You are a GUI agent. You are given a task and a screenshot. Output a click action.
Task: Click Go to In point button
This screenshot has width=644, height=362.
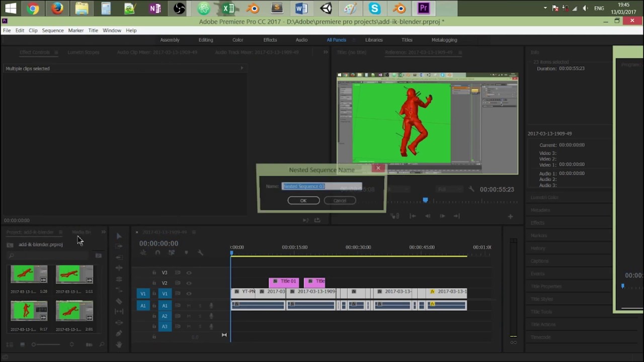coord(413,216)
